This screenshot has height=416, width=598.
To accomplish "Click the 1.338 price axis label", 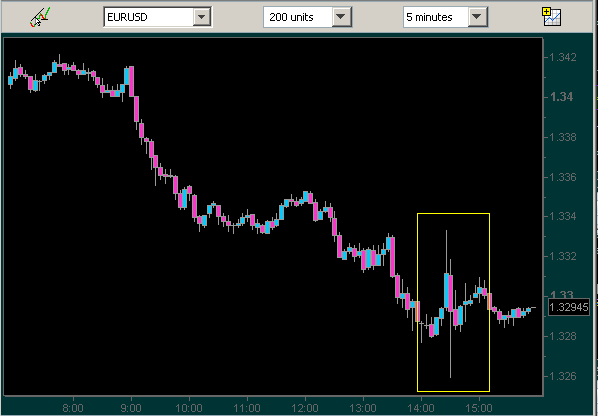I will click(x=563, y=137).
